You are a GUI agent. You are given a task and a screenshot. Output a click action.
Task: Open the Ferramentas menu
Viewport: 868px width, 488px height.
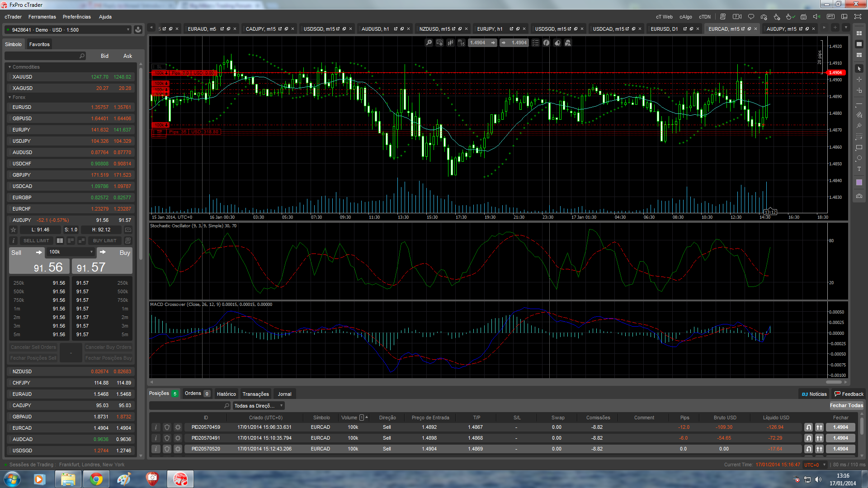(42, 17)
